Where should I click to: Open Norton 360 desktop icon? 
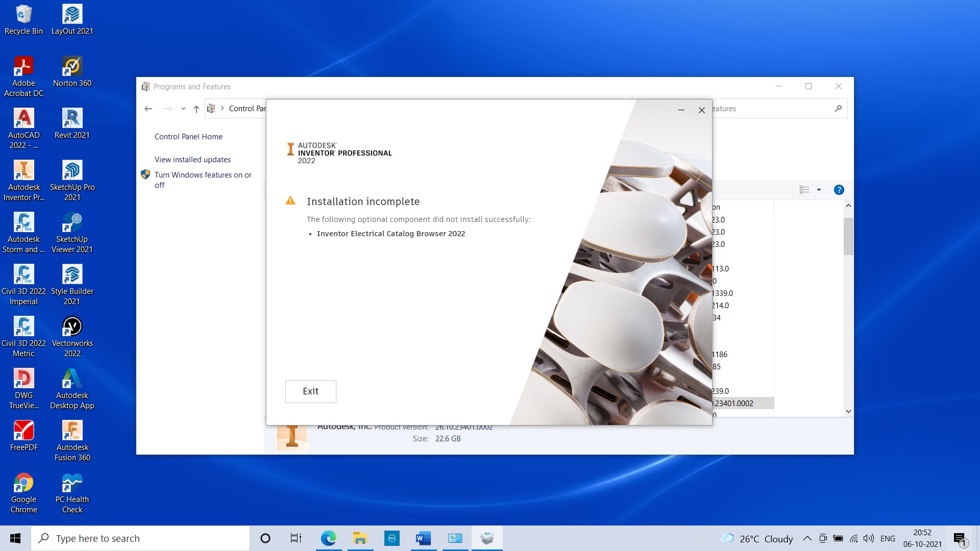pyautogui.click(x=72, y=72)
